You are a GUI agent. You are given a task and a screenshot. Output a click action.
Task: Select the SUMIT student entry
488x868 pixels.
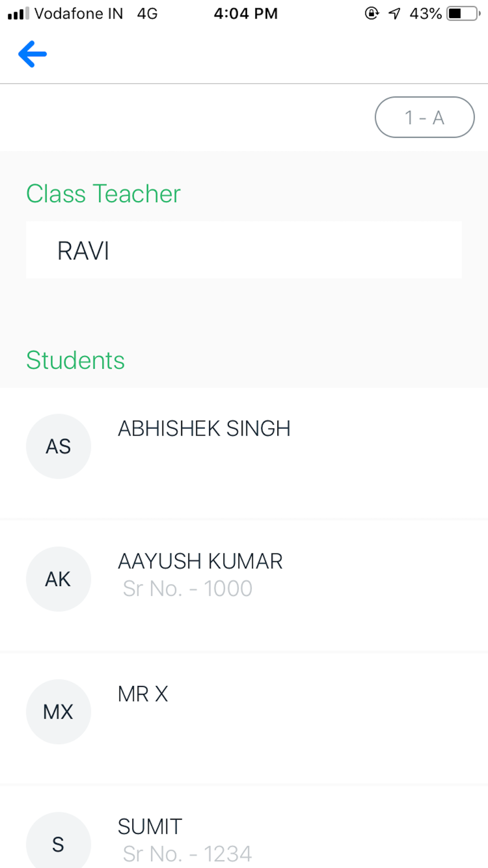[150, 827]
